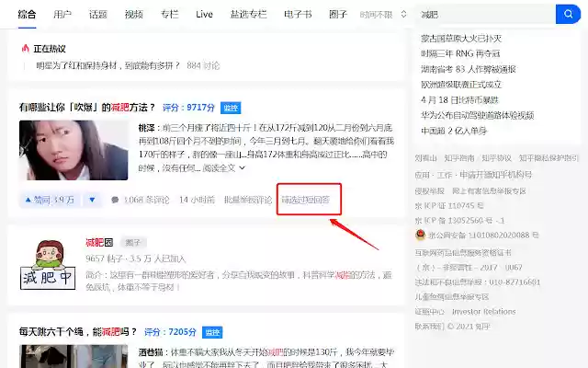Open hot search 中国超 2 亿人单身
Viewport: 588px width, 368px height.
tap(454, 131)
